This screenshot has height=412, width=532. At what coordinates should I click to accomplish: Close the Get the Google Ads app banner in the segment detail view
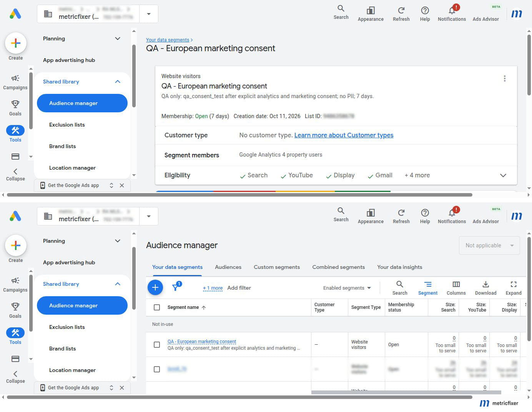[x=122, y=185]
